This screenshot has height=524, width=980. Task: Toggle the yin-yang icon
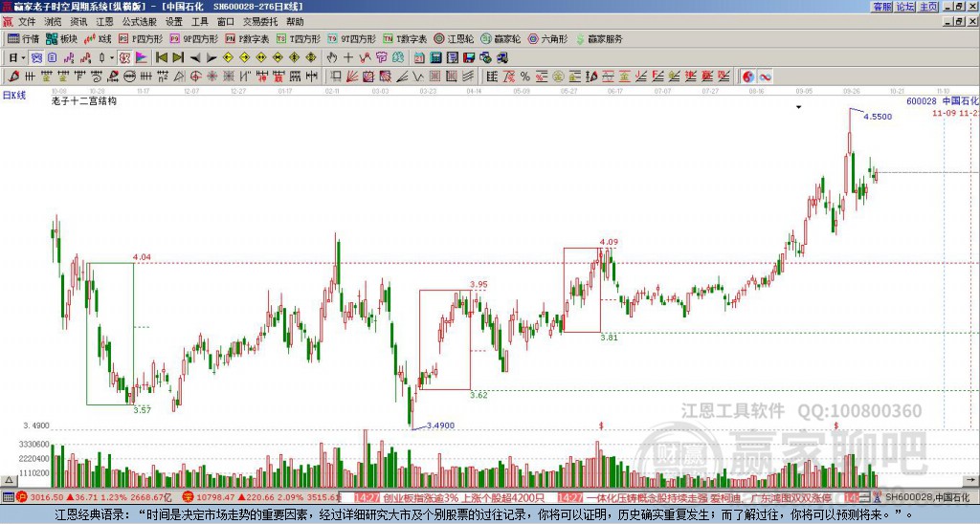(x=748, y=76)
